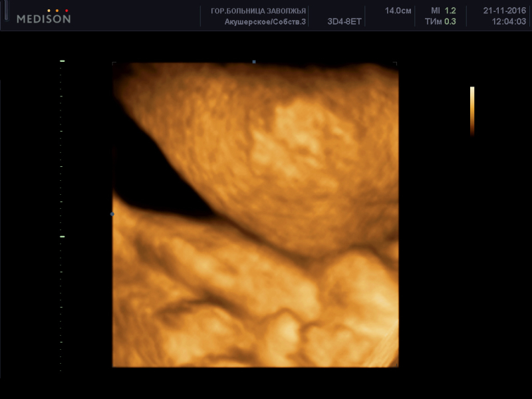Click the left-edge ROI box handle
This screenshot has height=399, width=532.
(x=112, y=214)
